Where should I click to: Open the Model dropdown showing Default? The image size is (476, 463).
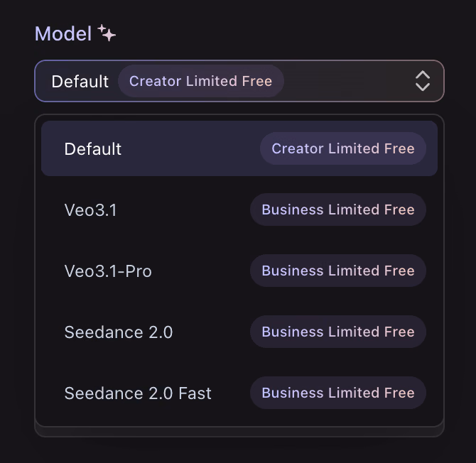point(239,81)
